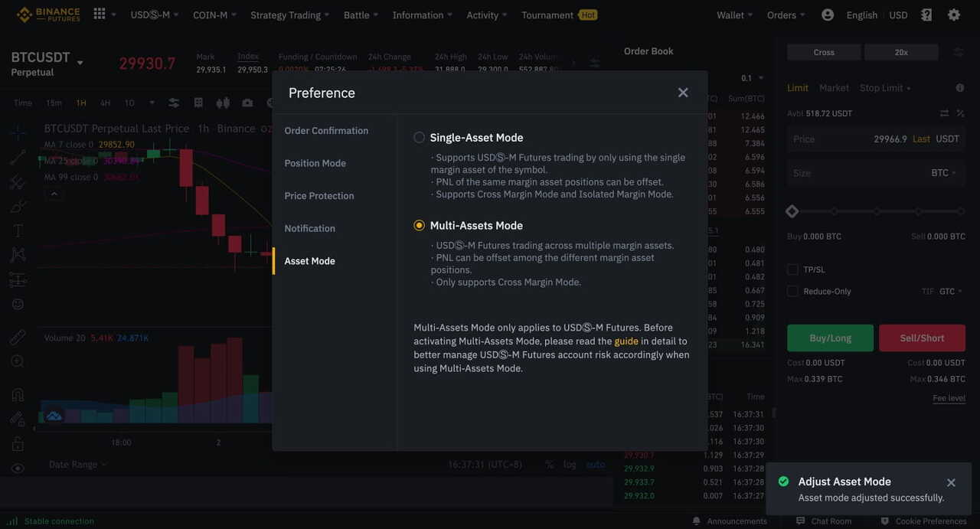
Task: Open the settings gear icon
Action: coord(954,15)
